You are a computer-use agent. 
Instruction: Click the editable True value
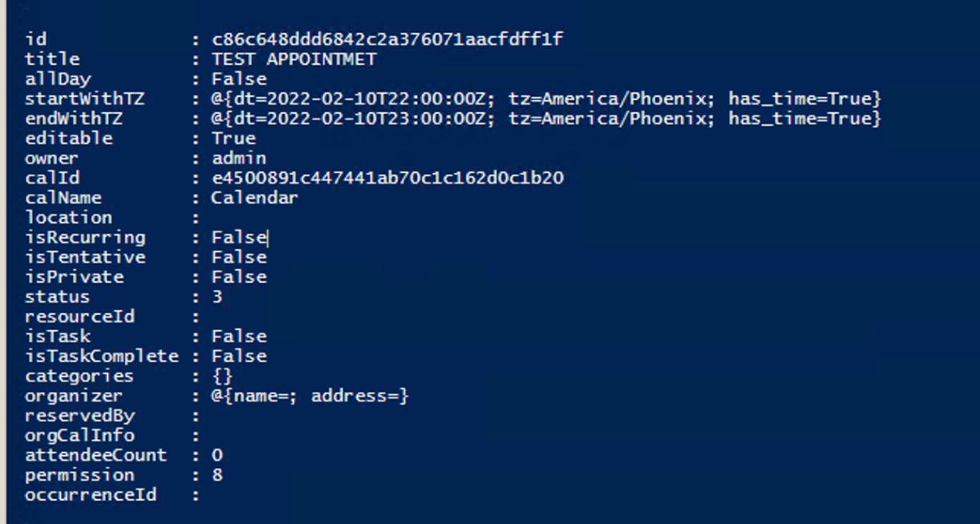click(x=233, y=139)
